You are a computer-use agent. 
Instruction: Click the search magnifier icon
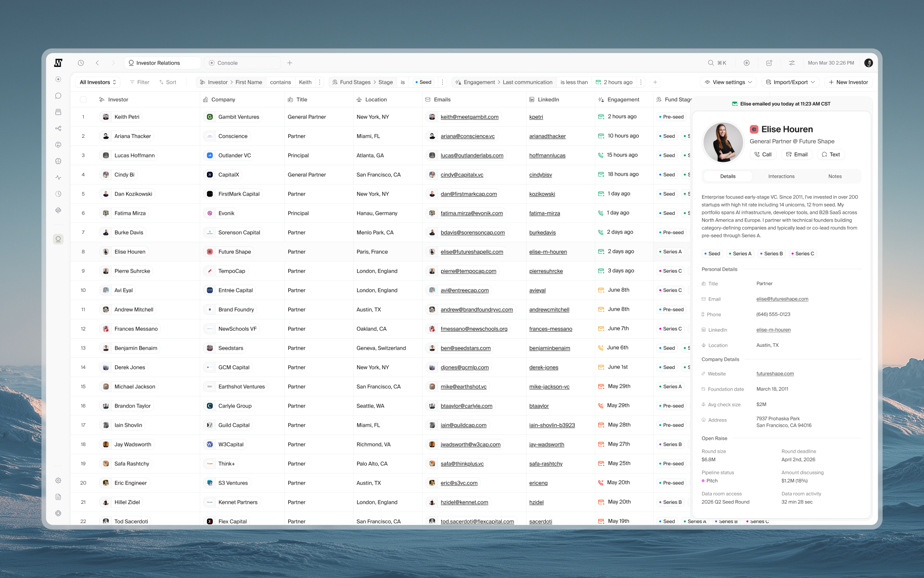click(711, 63)
